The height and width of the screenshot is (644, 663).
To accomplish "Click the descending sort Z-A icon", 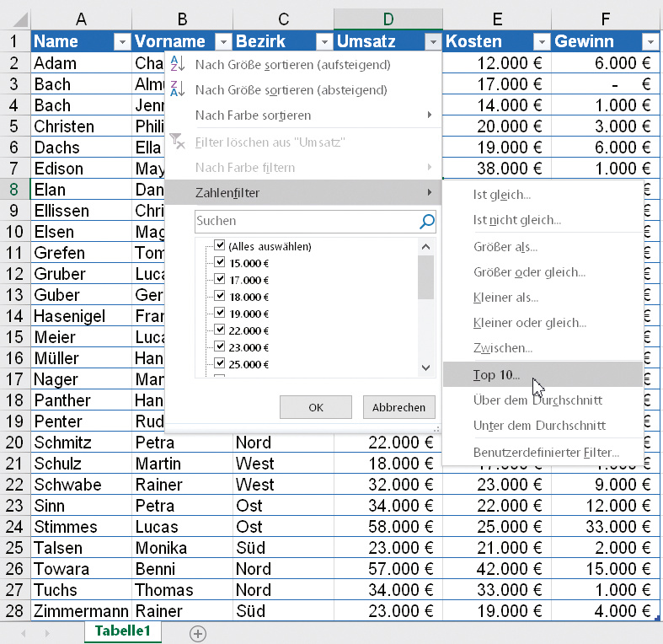I will click(x=177, y=89).
